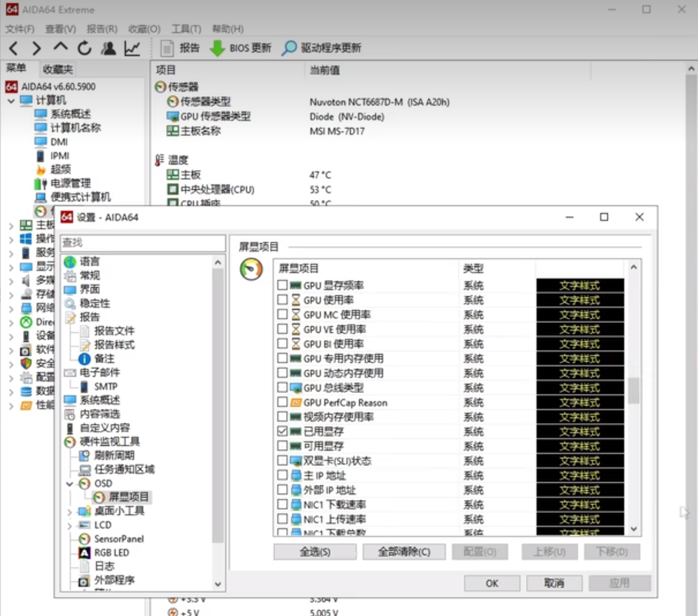Expand the 桌面小工具 tree node
Viewport: 698px width, 616px height.
[x=70, y=511]
